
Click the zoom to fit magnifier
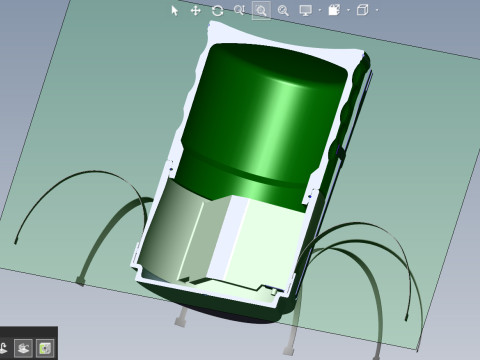point(283,11)
